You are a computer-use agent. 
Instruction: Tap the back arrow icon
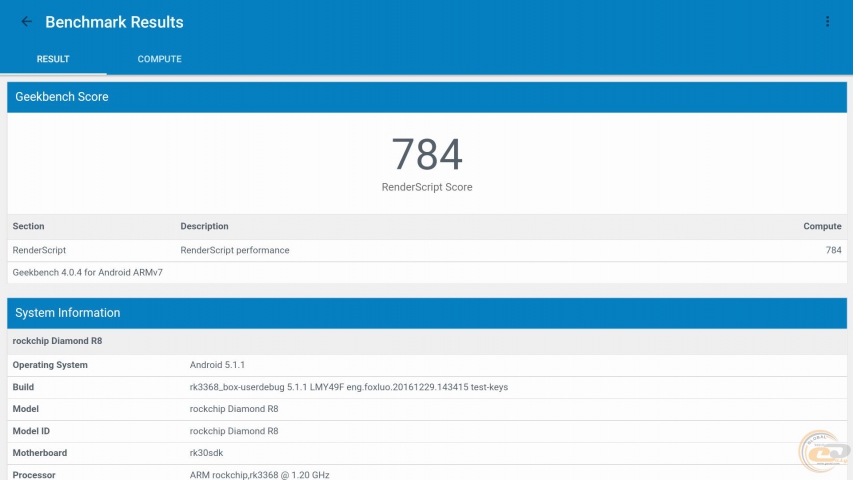pos(27,22)
